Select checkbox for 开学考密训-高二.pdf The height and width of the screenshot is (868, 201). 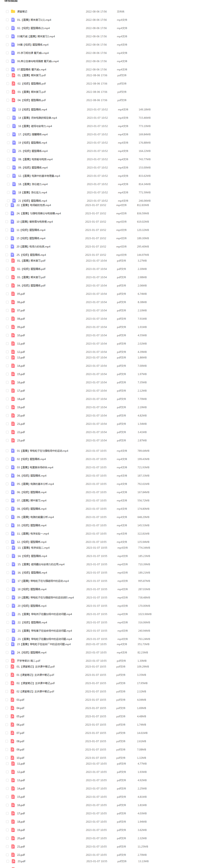click(7, 661)
